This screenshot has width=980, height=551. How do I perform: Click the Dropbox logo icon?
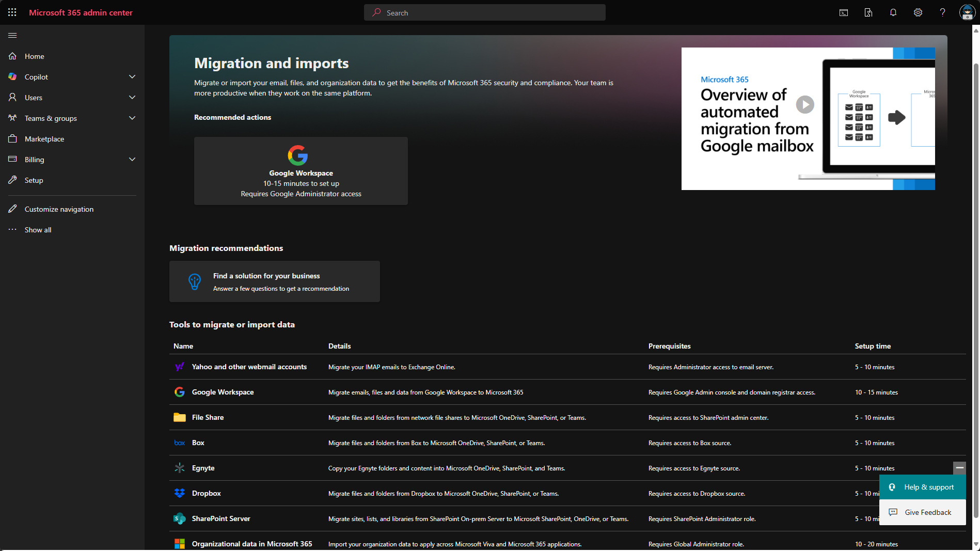tap(179, 493)
